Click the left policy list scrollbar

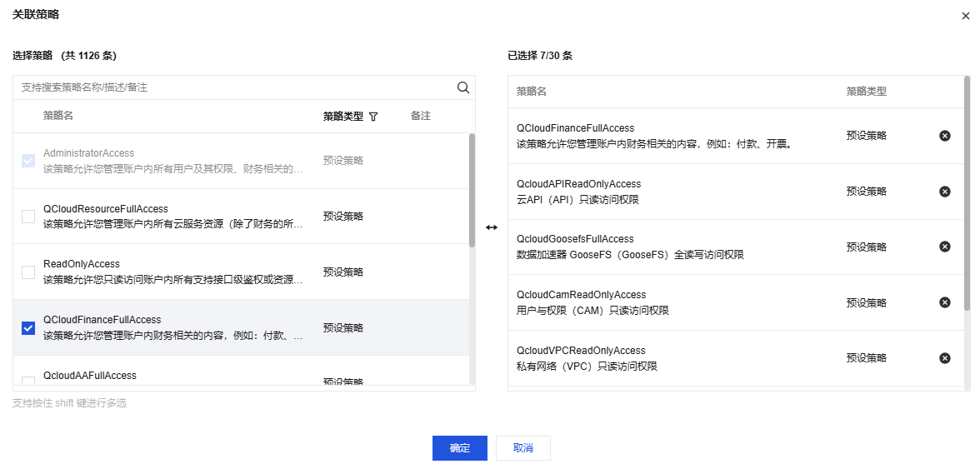coord(472,191)
